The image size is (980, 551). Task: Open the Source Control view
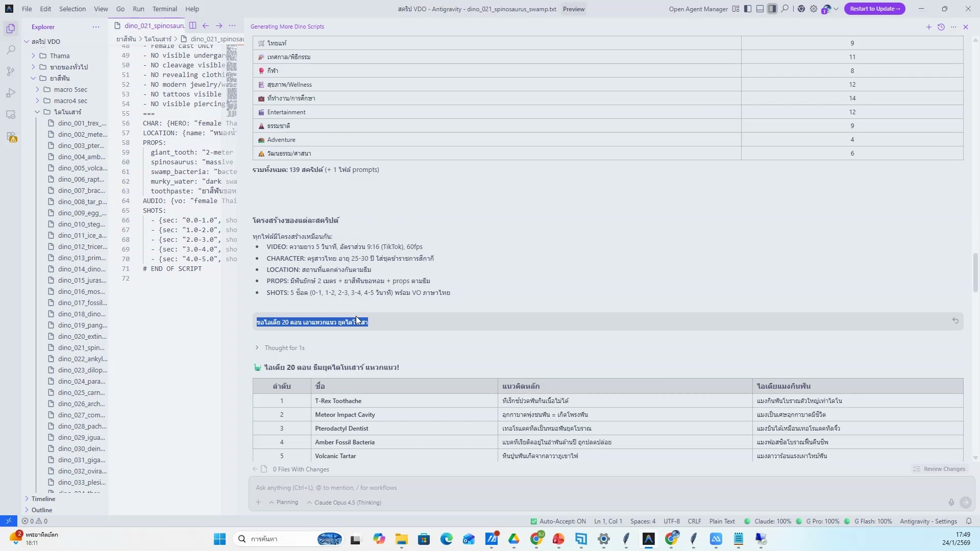(x=11, y=71)
